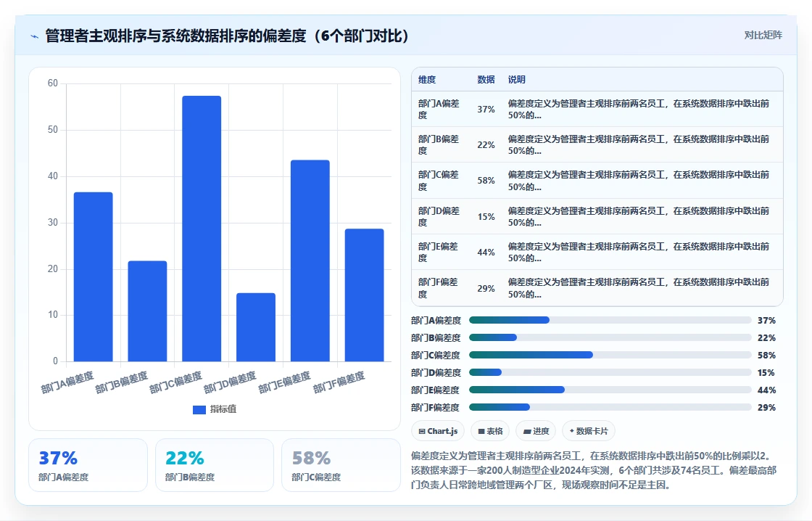Click the 部门D偏差度 progress bar

[x=610, y=373]
